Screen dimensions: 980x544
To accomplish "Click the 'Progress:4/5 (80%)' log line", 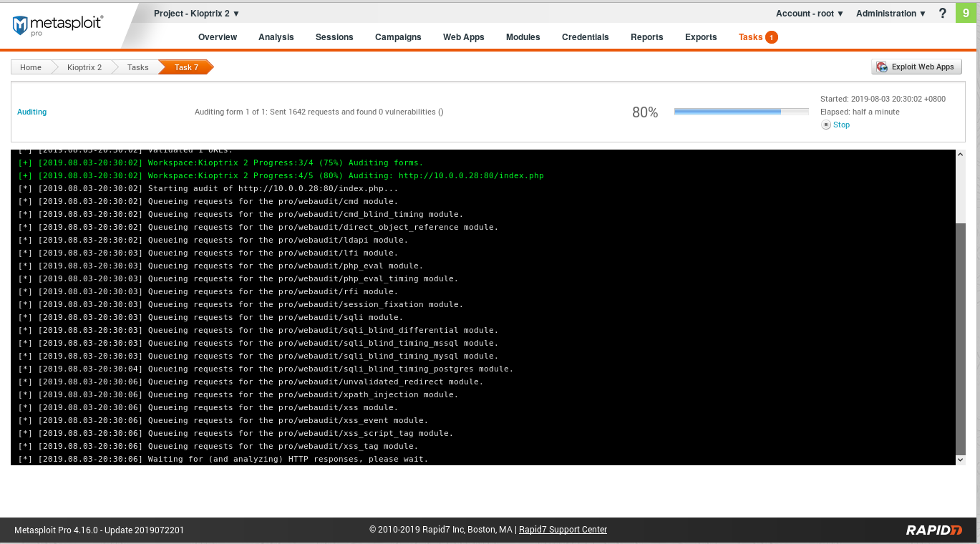I will [x=281, y=175].
